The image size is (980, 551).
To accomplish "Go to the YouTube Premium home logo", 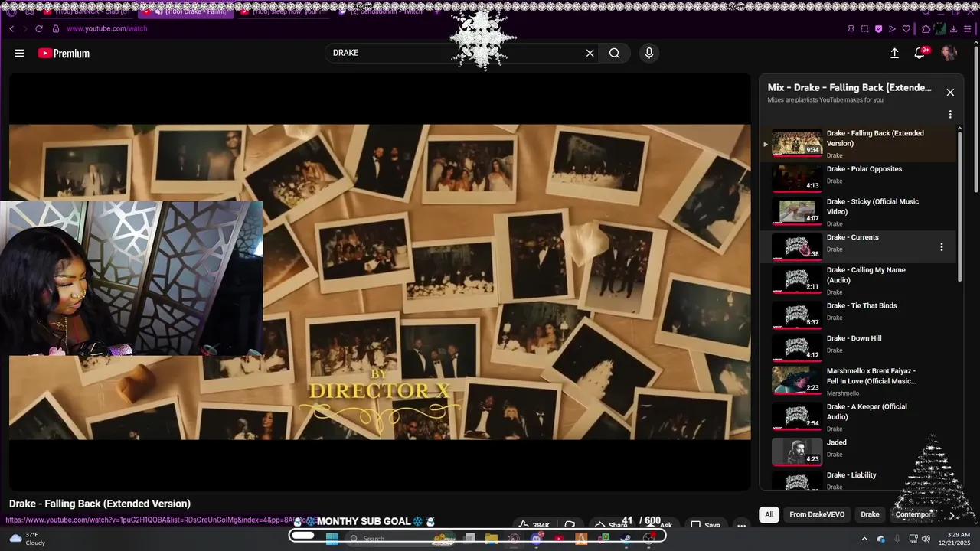I will (x=64, y=53).
